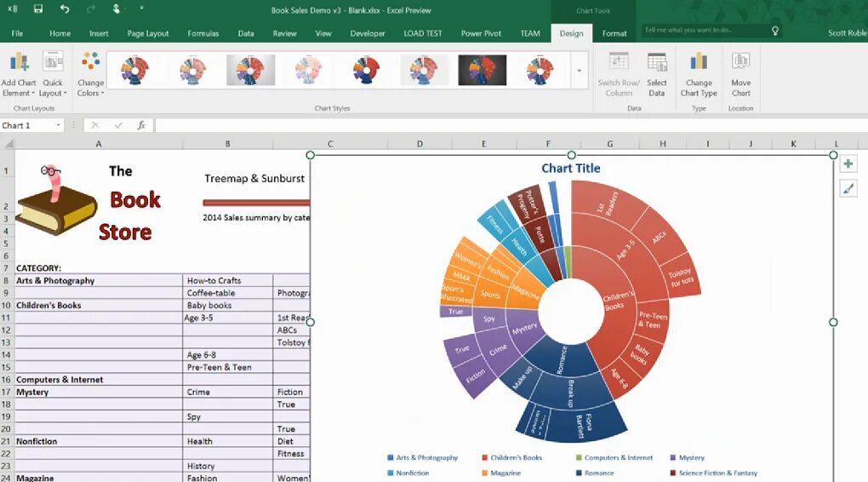Open the File tab

[x=17, y=33]
